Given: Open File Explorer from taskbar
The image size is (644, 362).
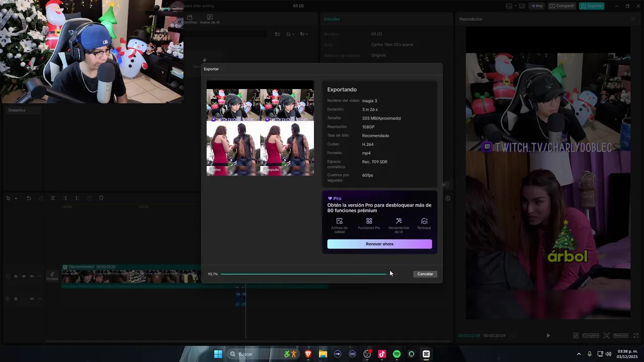Looking at the screenshot, I should pyautogui.click(x=323, y=354).
